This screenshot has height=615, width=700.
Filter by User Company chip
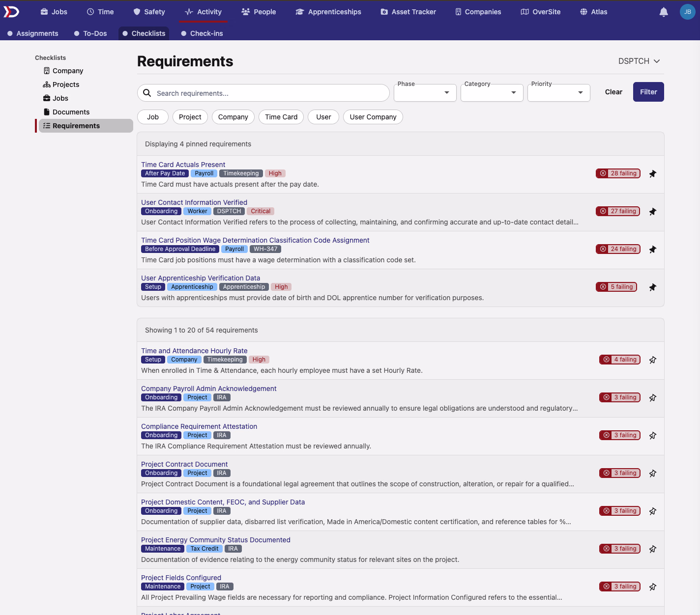click(x=373, y=117)
